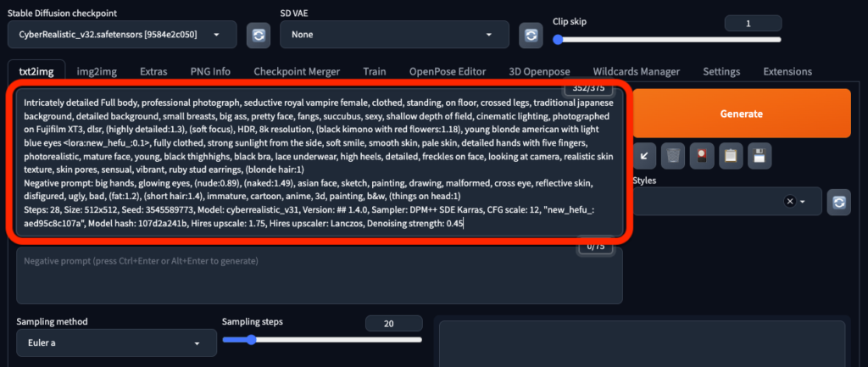Open the Stable Diffusion checkpoint dropdown

[122, 34]
